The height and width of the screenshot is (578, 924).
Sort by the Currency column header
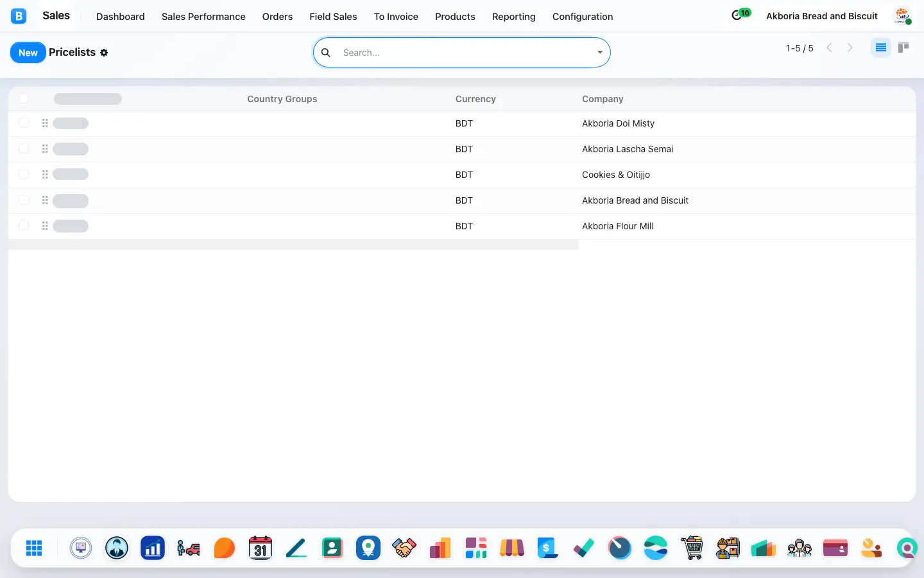[475, 99]
